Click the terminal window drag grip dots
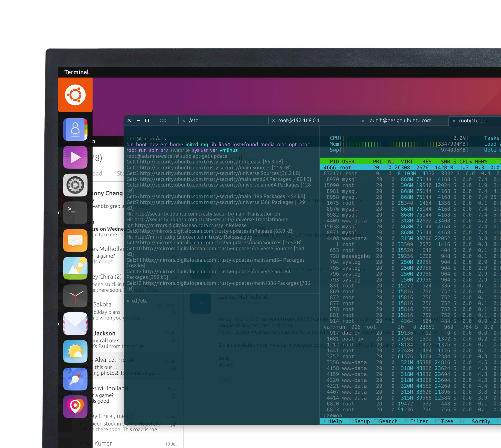 163,120
